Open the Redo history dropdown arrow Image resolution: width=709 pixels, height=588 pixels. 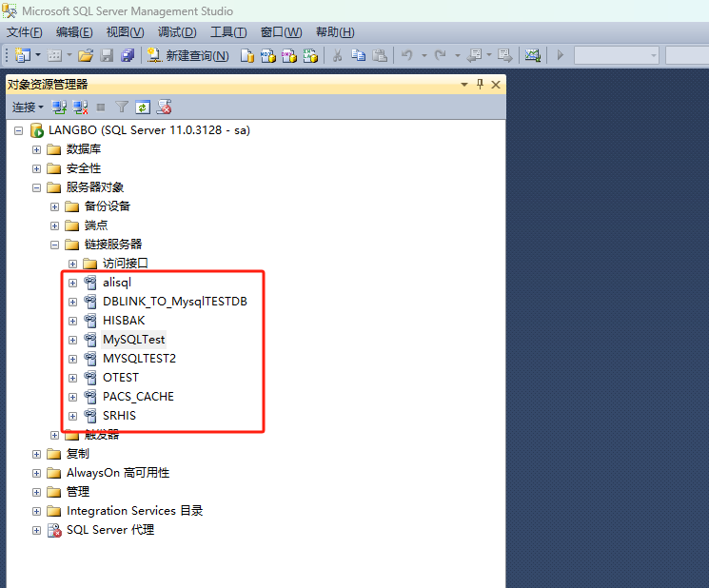(458, 55)
